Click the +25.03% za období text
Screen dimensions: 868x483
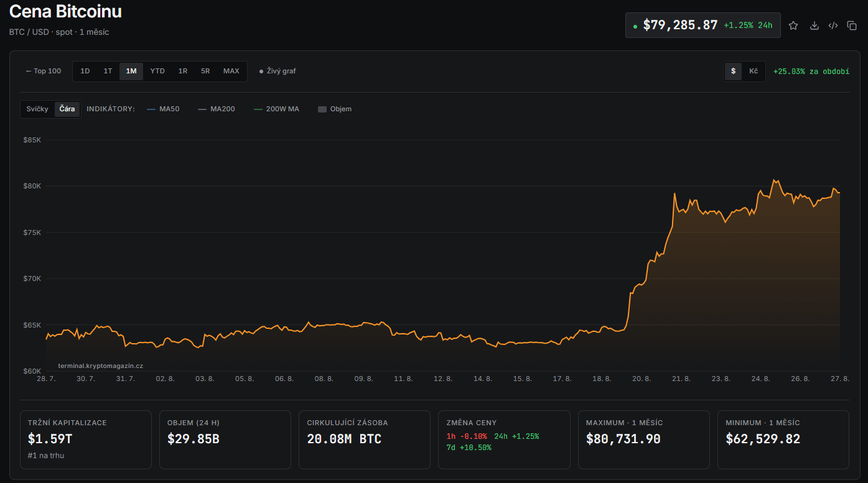click(811, 71)
